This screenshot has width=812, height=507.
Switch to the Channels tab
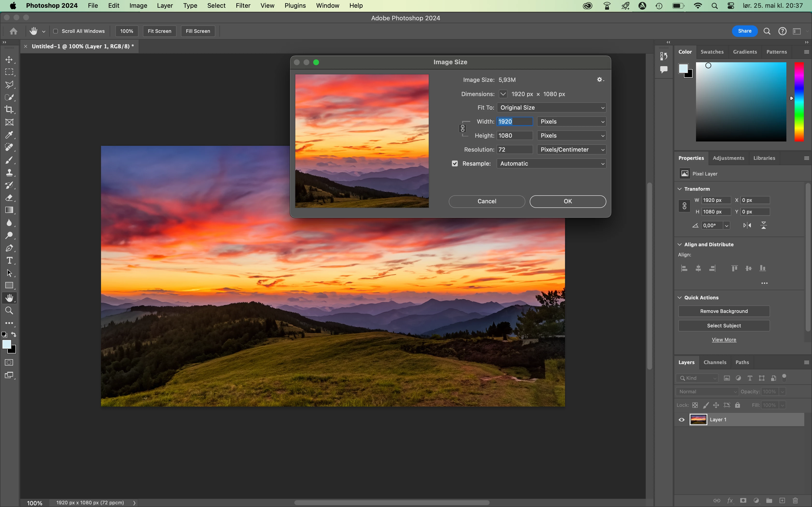715,362
